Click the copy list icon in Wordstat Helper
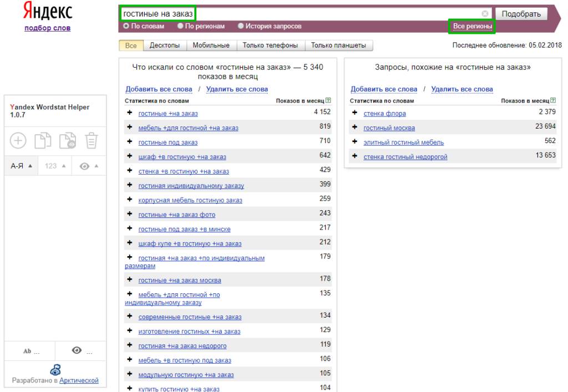The height and width of the screenshot is (392, 568). (43, 140)
